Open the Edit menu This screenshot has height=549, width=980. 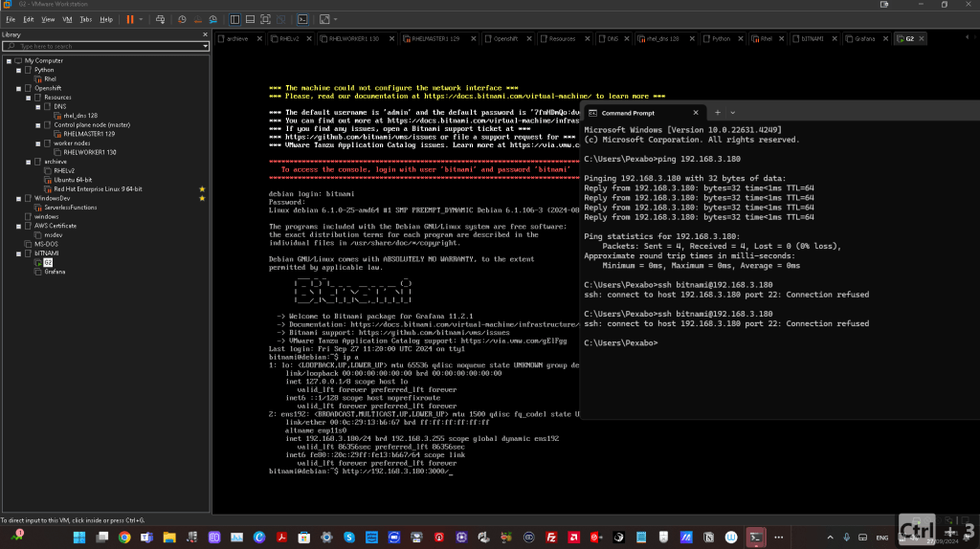pos(29,19)
